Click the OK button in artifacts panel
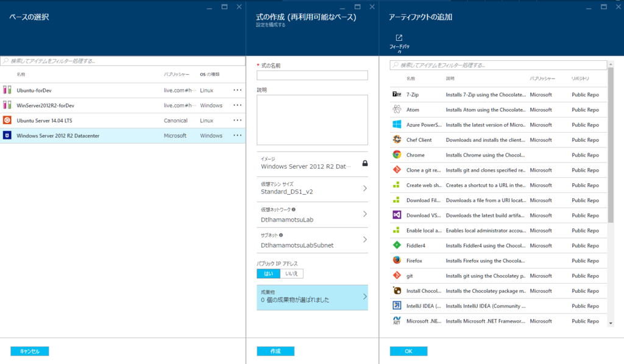This screenshot has width=624, height=364. click(408, 351)
